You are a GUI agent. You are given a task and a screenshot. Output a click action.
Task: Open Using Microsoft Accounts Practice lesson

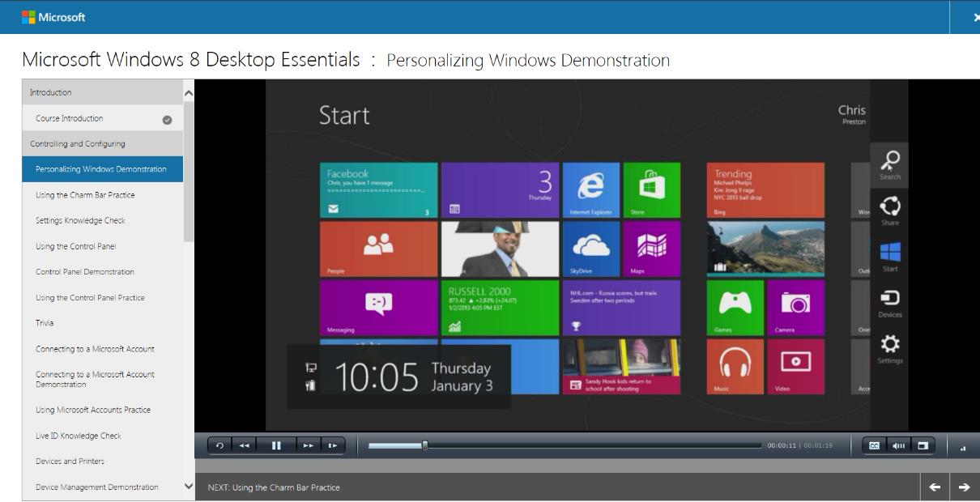click(103, 410)
